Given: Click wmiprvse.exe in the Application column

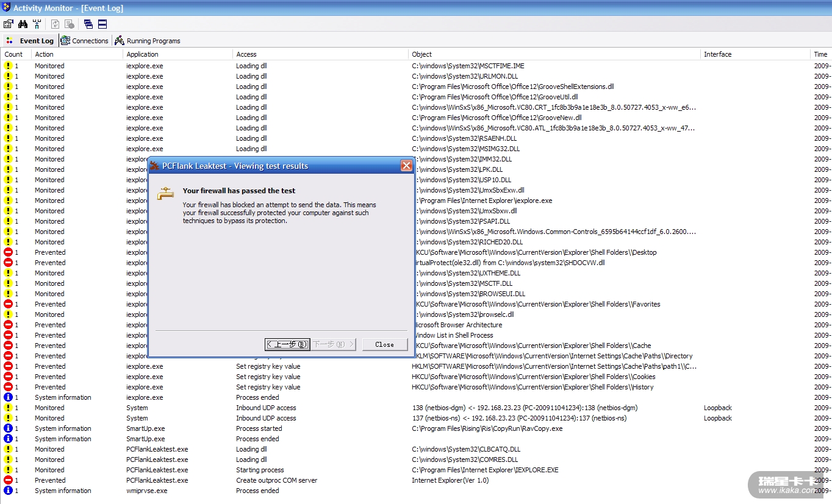Looking at the screenshot, I should click(x=146, y=491).
